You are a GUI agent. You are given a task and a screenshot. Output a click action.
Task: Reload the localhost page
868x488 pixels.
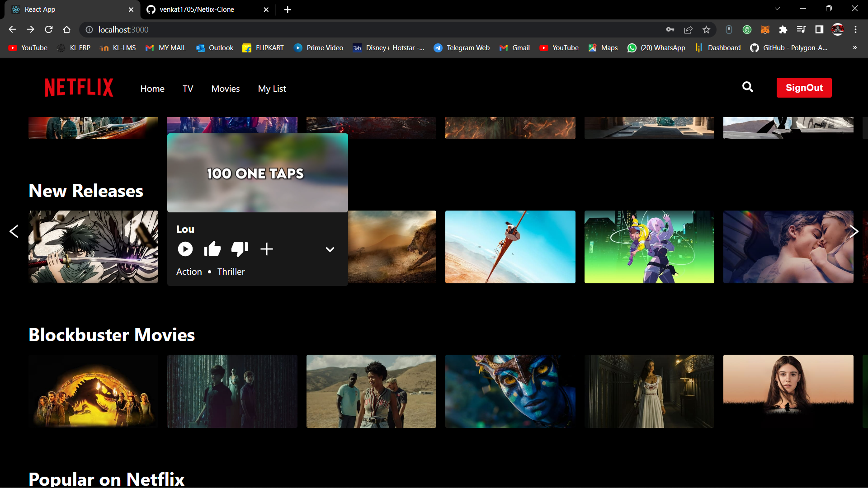coord(49,29)
